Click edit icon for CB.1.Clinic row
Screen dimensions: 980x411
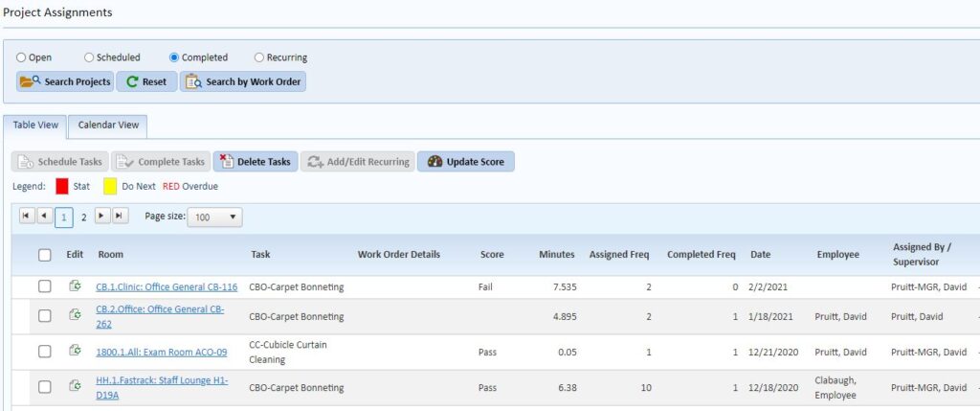pos(75,285)
